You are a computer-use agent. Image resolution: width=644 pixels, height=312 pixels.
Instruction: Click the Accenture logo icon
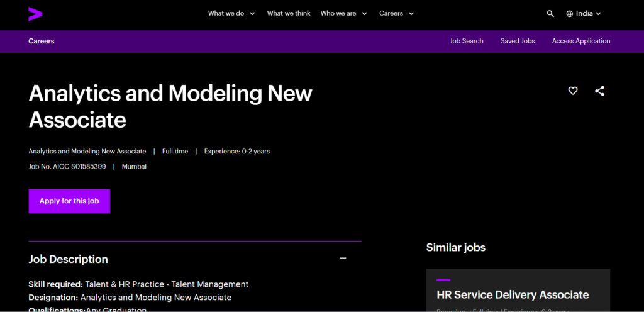point(35,13)
